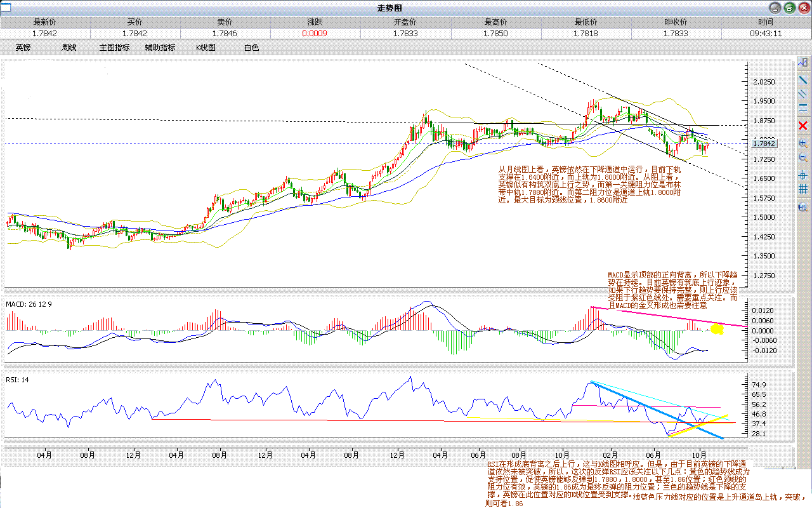The width and height of the screenshot is (812, 508).
Task: Click the MACD: 26 12 9 indicator label
Action: pyautogui.click(x=29, y=304)
